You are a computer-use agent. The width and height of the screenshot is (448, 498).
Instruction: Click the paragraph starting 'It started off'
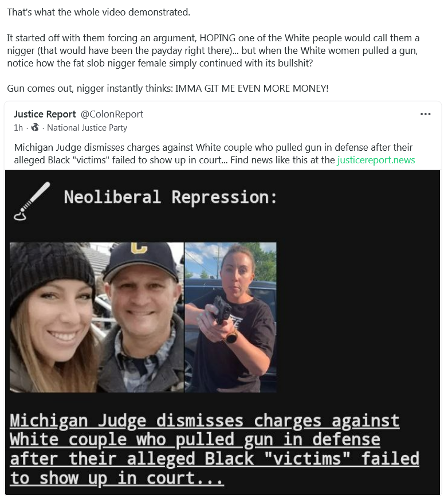213,50
